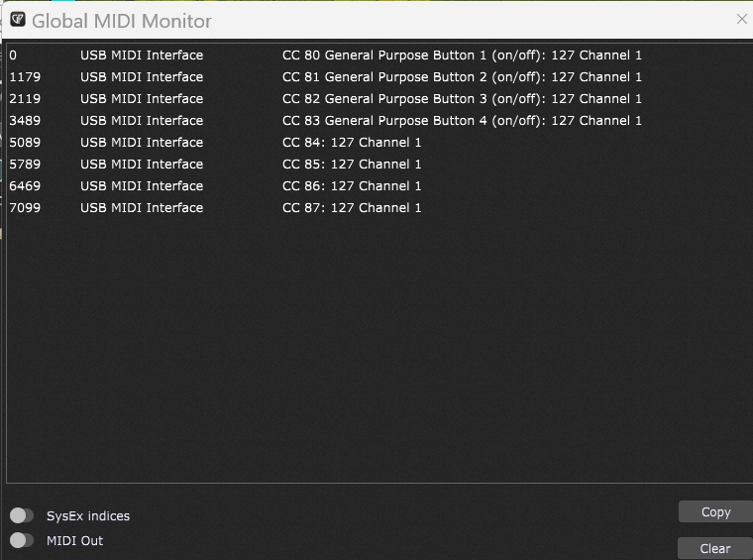Select the CC 84: 127 Channel 1 message
Image resolution: width=753 pixels, height=560 pixels.
352,143
